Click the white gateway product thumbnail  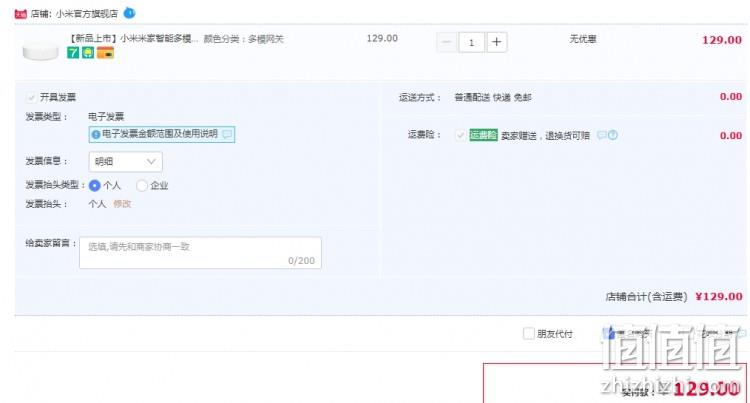pos(41,51)
